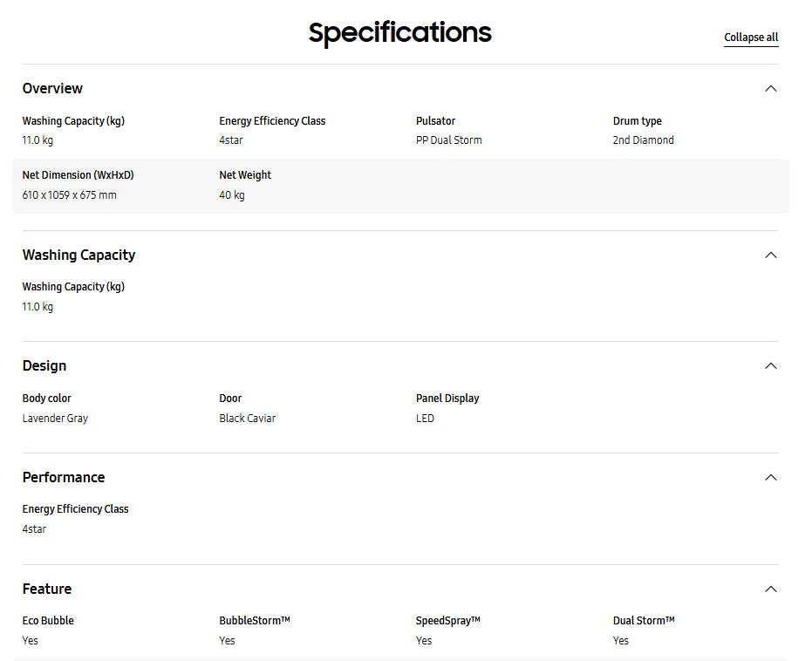
Task: Select the Washing Capacity section heading
Action: click(78, 255)
